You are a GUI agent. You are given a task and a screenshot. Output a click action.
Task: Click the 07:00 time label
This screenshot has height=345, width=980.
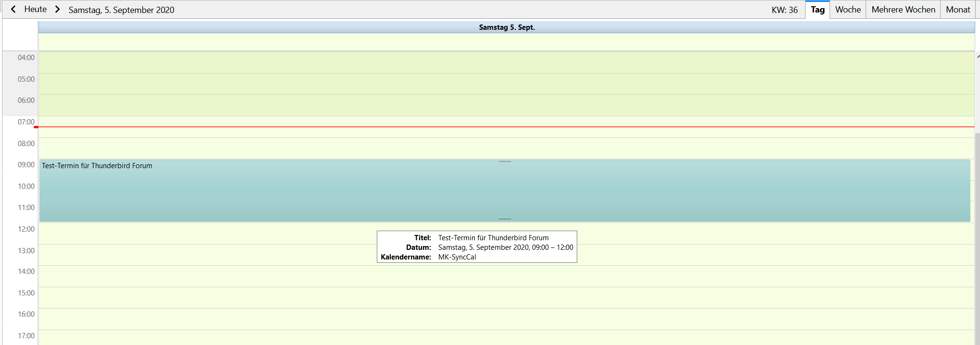click(x=26, y=122)
